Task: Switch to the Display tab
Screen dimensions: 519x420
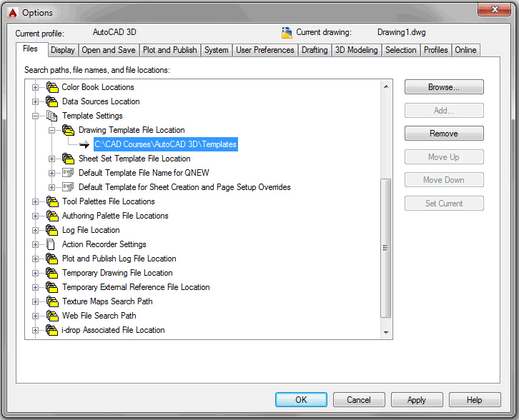Action: [x=63, y=50]
